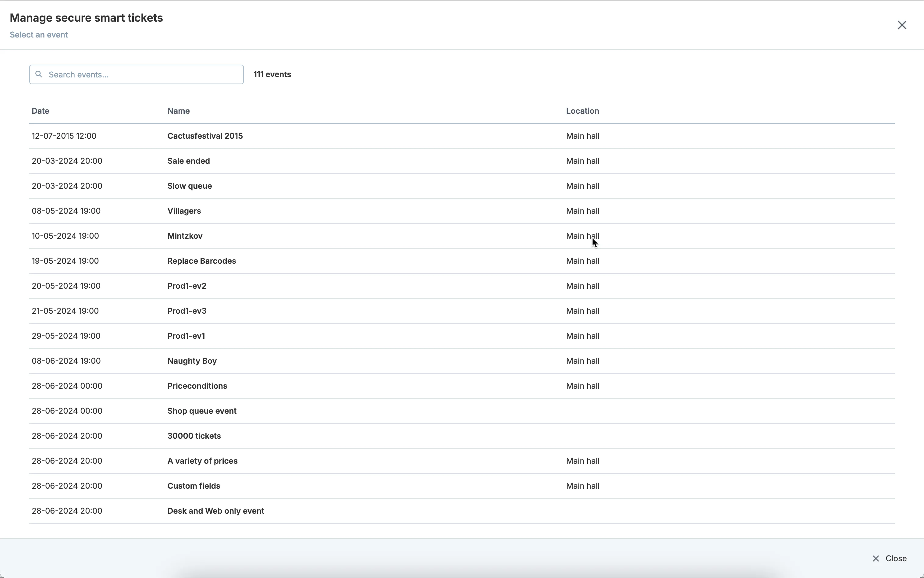Select Desk and Web only event

click(462, 511)
